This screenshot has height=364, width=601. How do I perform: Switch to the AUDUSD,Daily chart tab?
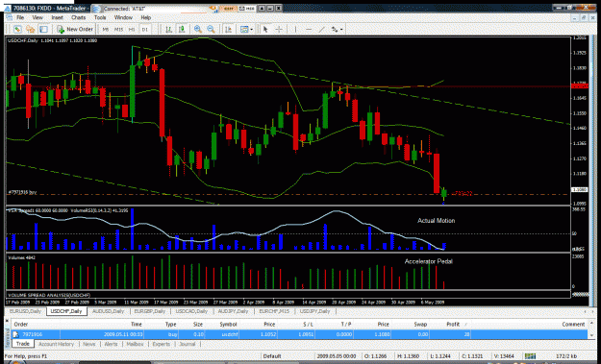(109, 311)
